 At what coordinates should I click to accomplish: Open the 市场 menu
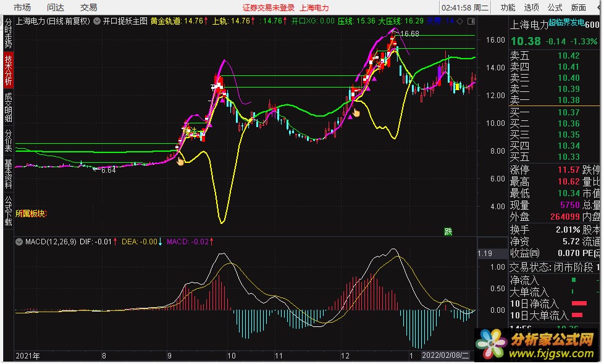tap(22, 7)
